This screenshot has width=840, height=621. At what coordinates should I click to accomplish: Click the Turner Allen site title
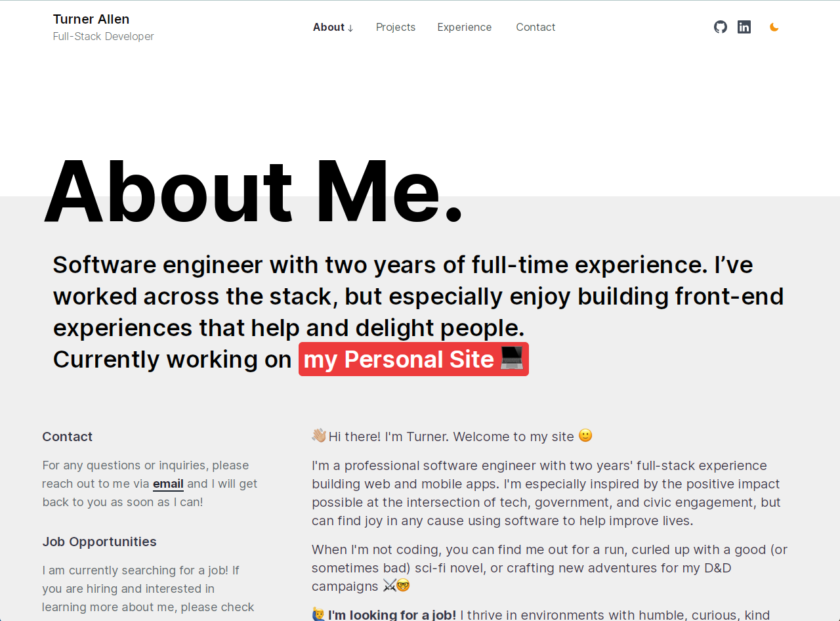(91, 19)
